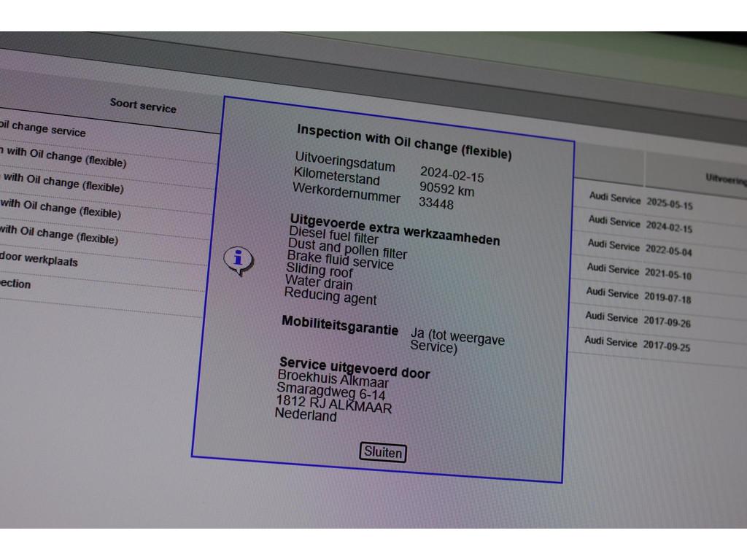This screenshot has height=560, width=747.
Task: Select the 2024-02-15 date in the table
Action: (x=668, y=227)
